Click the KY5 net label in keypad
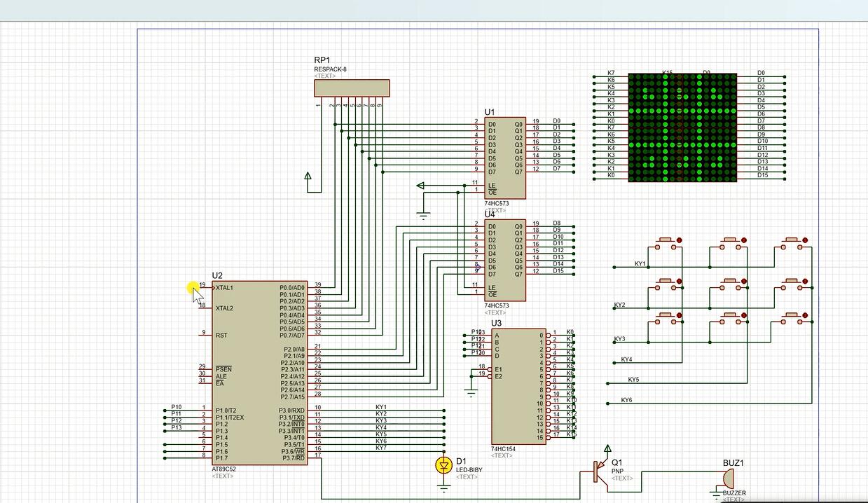868x503 pixels. click(633, 380)
